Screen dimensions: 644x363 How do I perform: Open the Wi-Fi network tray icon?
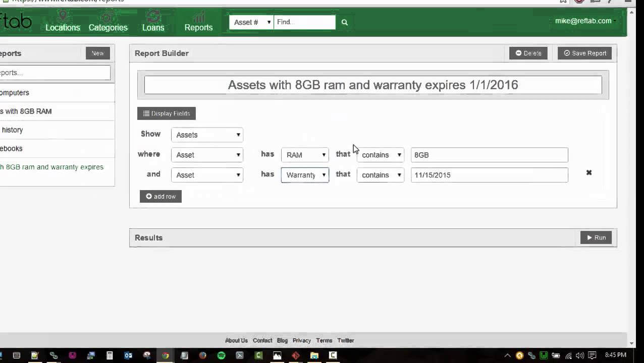568,355
